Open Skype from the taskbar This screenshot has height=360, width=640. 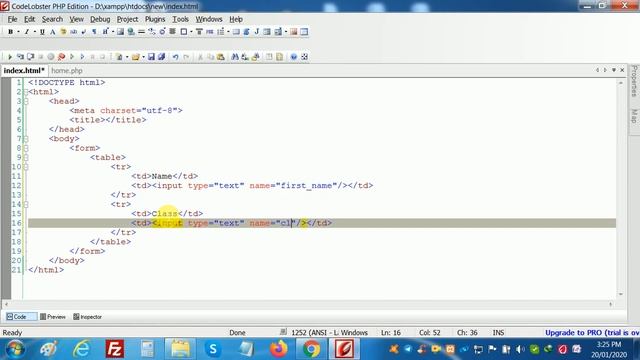pyautogui.click(x=213, y=349)
